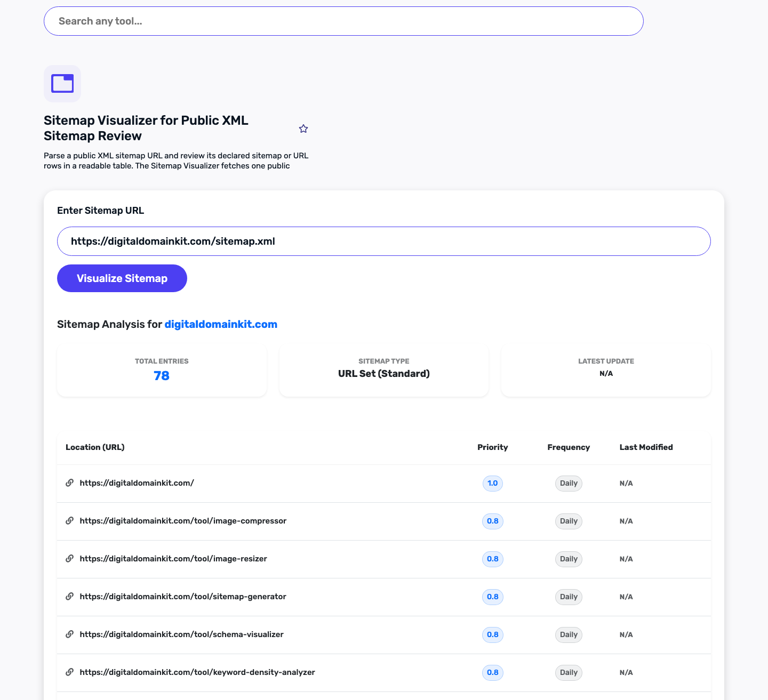
Task: Click the URL Set (Standard) sitemap type
Action: tap(384, 374)
